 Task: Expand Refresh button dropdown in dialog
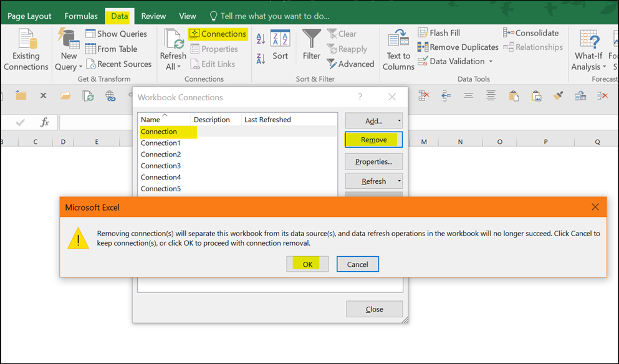point(399,181)
